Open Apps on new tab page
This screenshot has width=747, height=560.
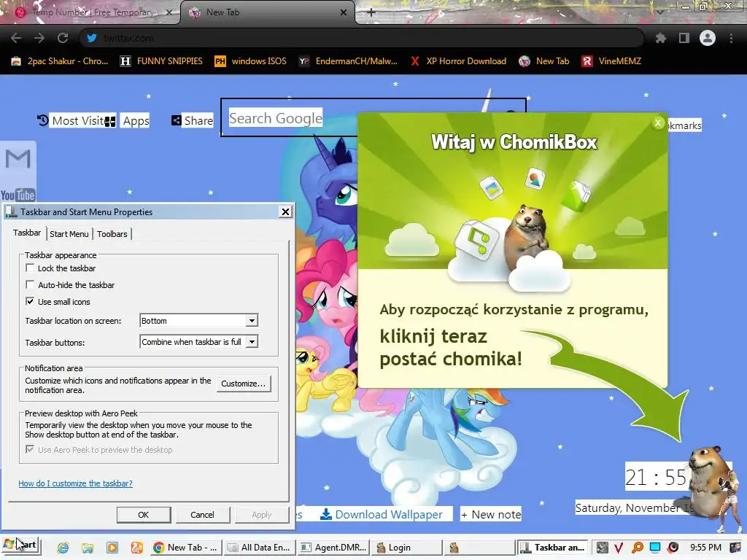[127, 120]
